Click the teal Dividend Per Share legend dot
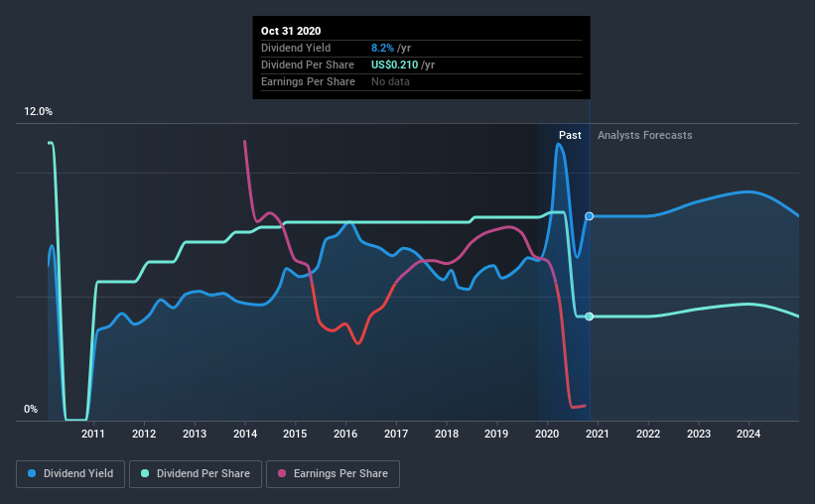This screenshot has height=504, width=815. [145, 473]
